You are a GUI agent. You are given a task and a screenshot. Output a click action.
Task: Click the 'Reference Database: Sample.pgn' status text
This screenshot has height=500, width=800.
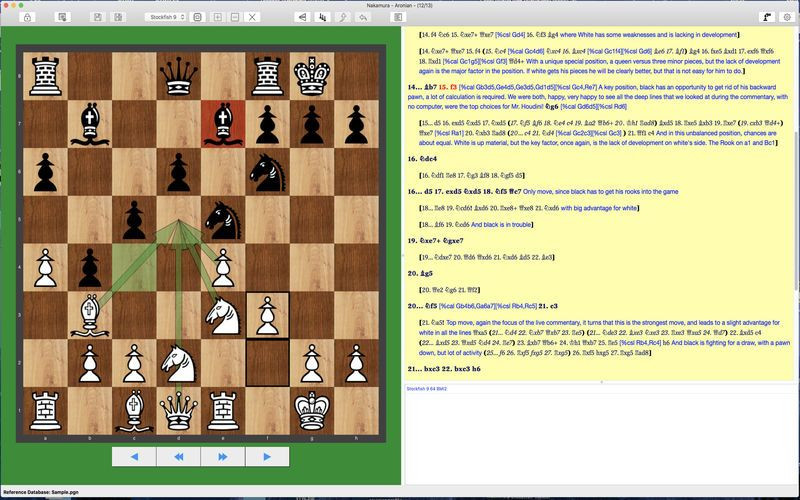[41, 492]
